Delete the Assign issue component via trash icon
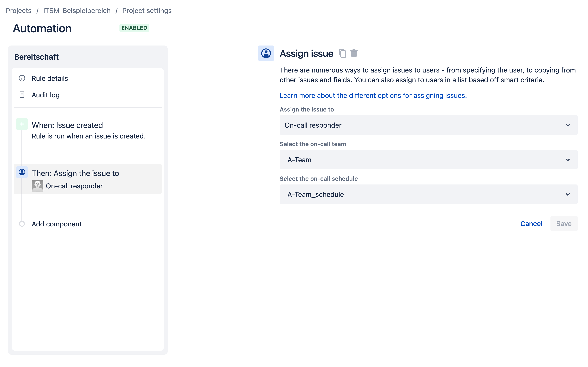This screenshot has height=367, width=588. point(354,53)
